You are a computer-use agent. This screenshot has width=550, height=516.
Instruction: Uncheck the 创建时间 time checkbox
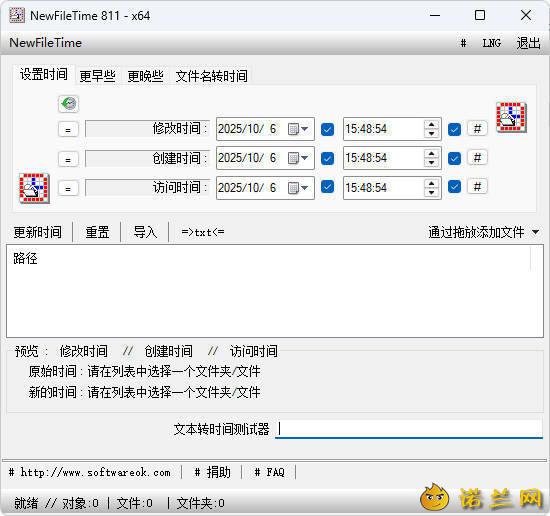pyautogui.click(x=454, y=158)
